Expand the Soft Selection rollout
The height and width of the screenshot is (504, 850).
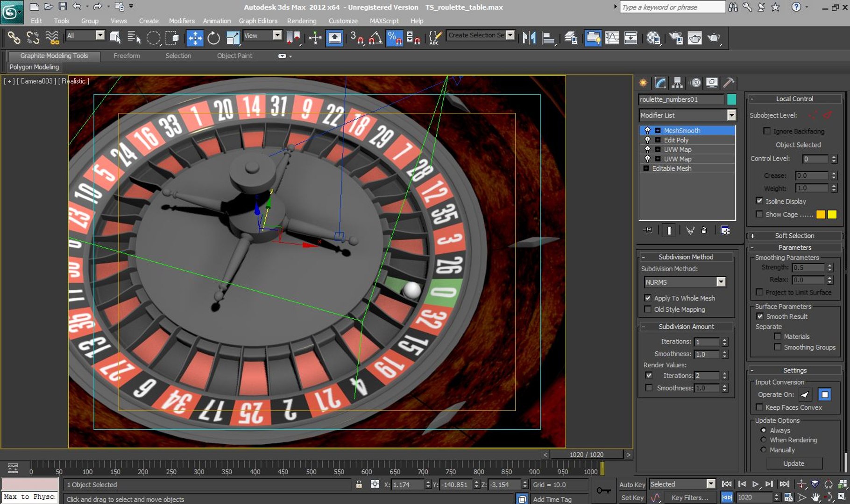(x=794, y=236)
